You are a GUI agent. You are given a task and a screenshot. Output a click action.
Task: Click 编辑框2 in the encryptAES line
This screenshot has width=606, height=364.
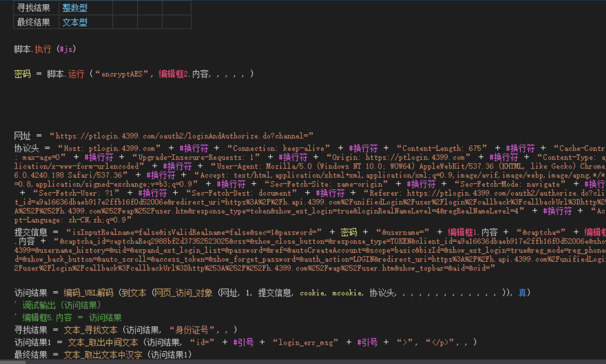click(174, 74)
